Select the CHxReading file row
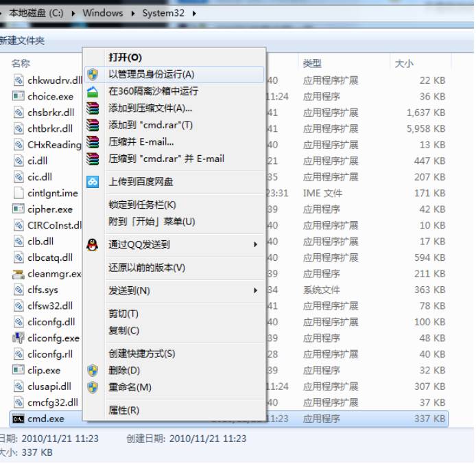The image size is (476, 464). [x=55, y=145]
